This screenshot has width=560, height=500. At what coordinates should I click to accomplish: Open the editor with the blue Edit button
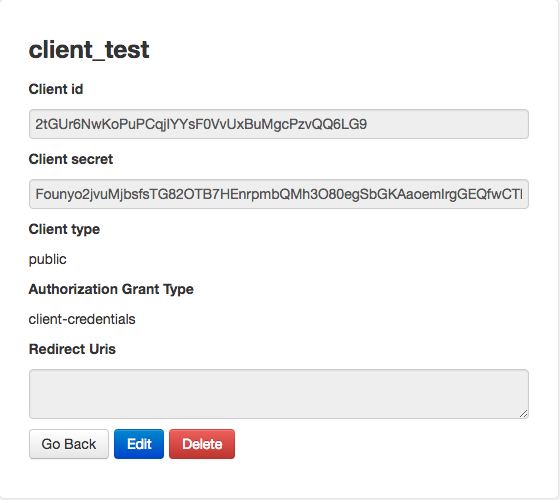click(x=139, y=444)
